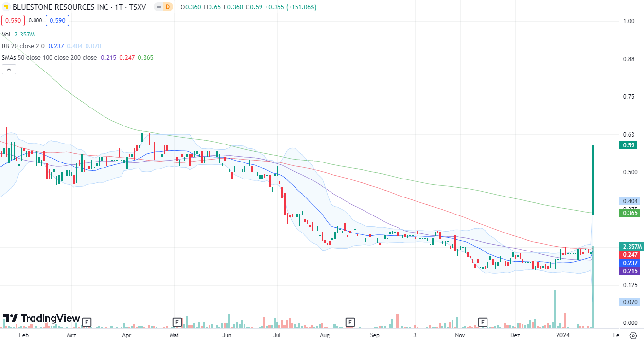The image size is (644, 341).
Task: Click the 0.75 price scale label
Action: tap(629, 97)
